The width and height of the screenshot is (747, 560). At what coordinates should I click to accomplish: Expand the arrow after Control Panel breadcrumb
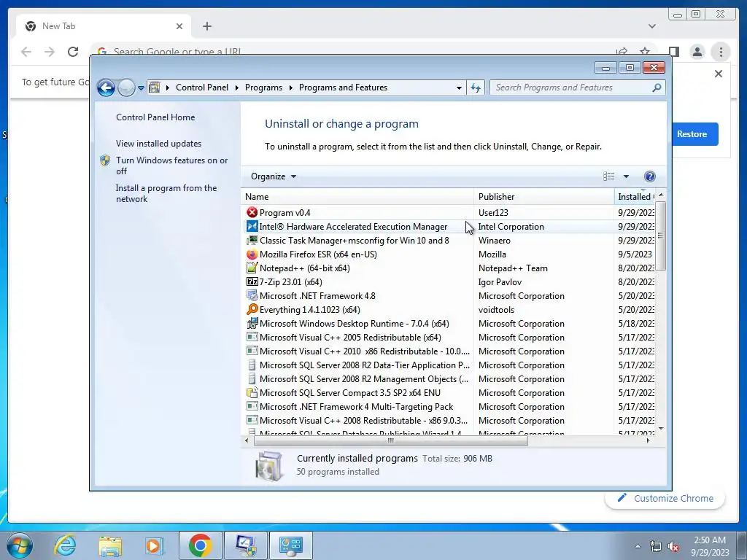(237, 87)
